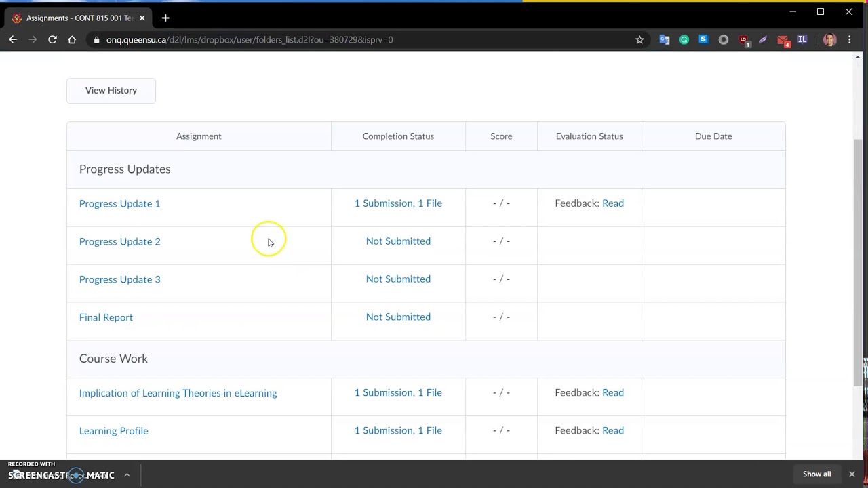Read feedback for Learning Profile

coord(613,431)
